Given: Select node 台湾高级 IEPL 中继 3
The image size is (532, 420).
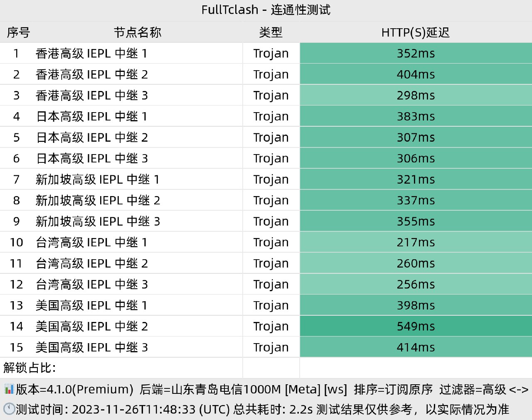Looking at the screenshot, I should [x=92, y=284].
